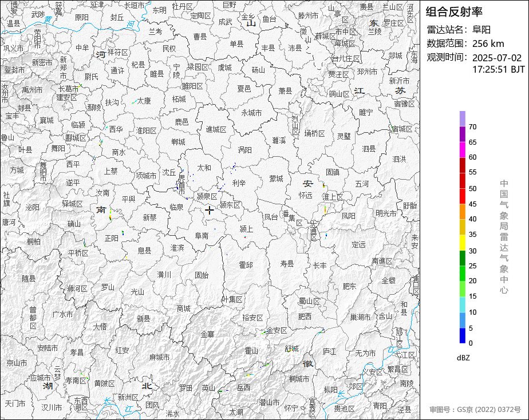Click the 潢川 county label

pyautogui.click(x=164, y=275)
